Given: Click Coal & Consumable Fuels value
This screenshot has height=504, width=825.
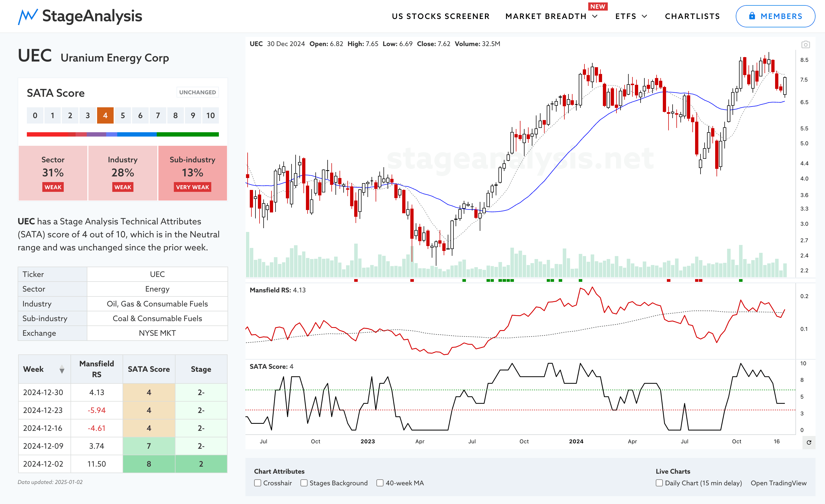Looking at the screenshot, I should pos(157,318).
